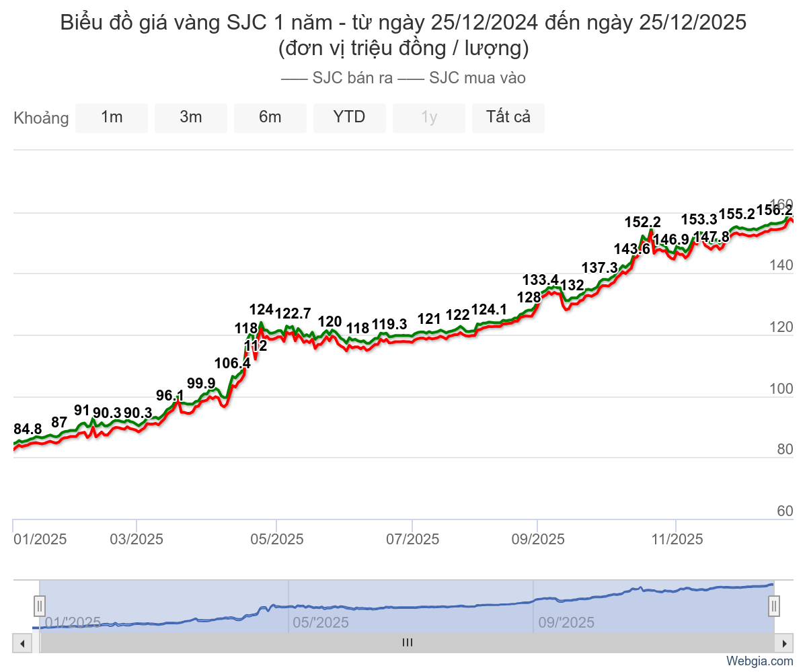807x672 pixels.
Task: Select the 1y range button
Action: pos(429,118)
